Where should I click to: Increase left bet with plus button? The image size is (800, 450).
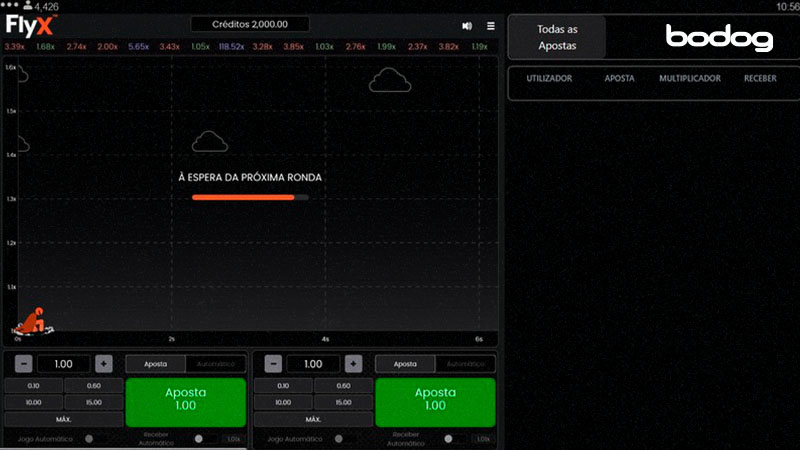[x=103, y=364]
